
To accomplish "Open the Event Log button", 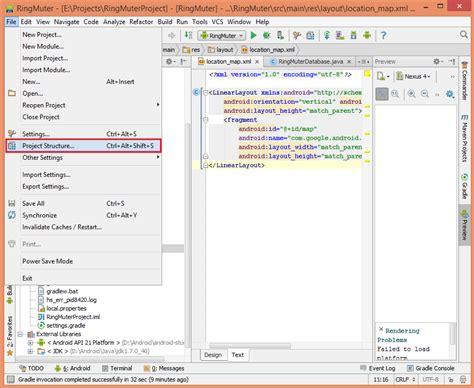I will pyautogui.click(x=378, y=368).
